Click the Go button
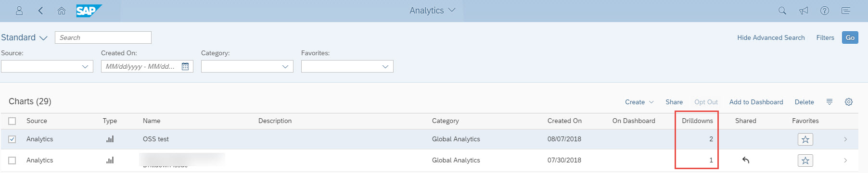This screenshot has height=173, width=868. [850, 37]
